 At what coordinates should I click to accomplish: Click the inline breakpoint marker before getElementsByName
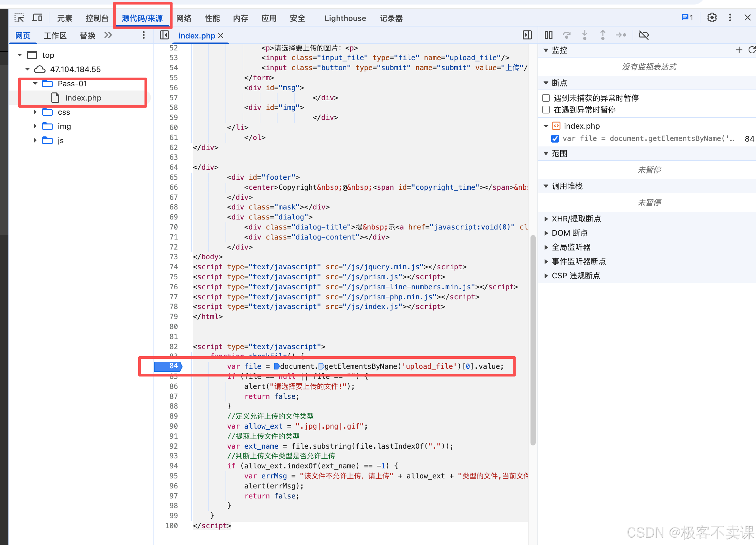[x=321, y=366]
